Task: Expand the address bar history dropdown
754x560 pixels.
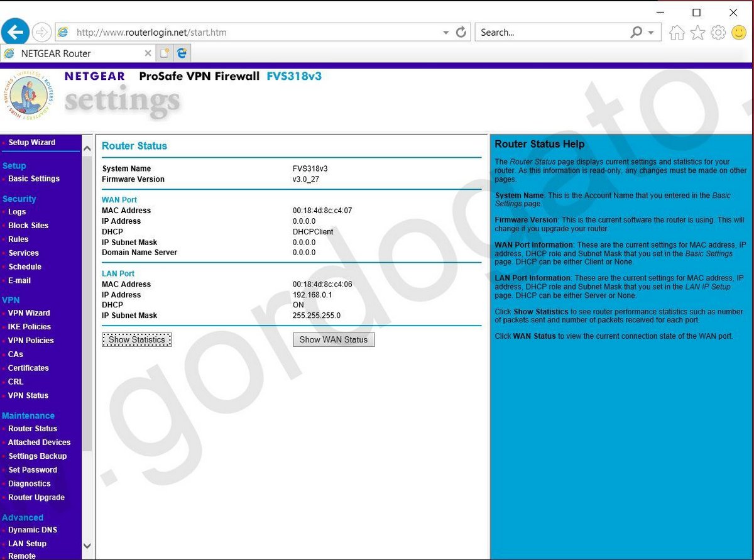Action: pos(445,33)
